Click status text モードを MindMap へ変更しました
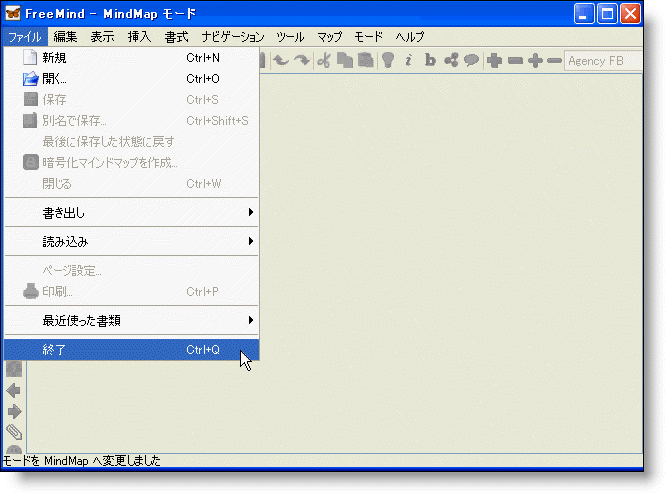665x493 pixels. pyautogui.click(x=81, y=460)
